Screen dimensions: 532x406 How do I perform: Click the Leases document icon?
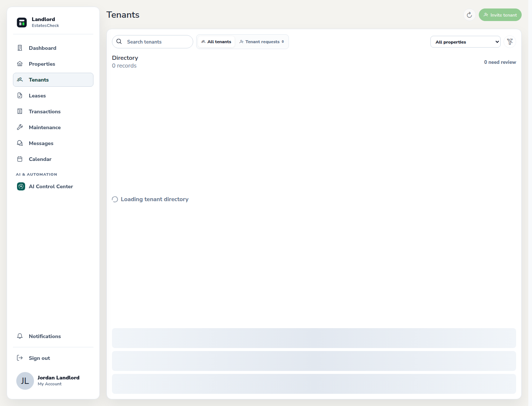pos(20,96)
